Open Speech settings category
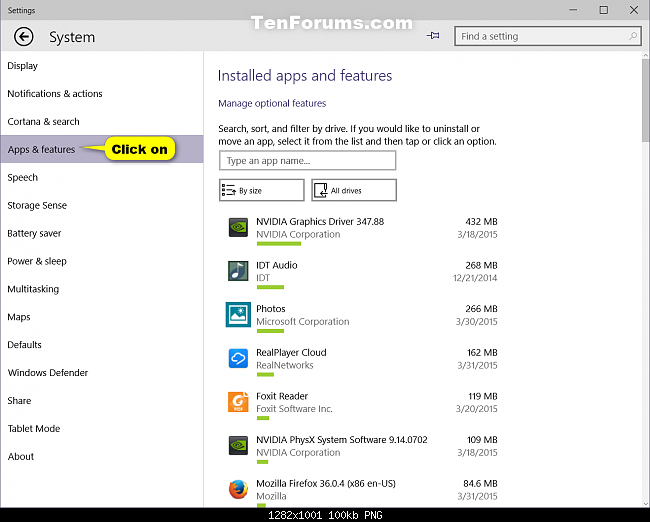The image size is (650, 522). click(x=102, y=177)
